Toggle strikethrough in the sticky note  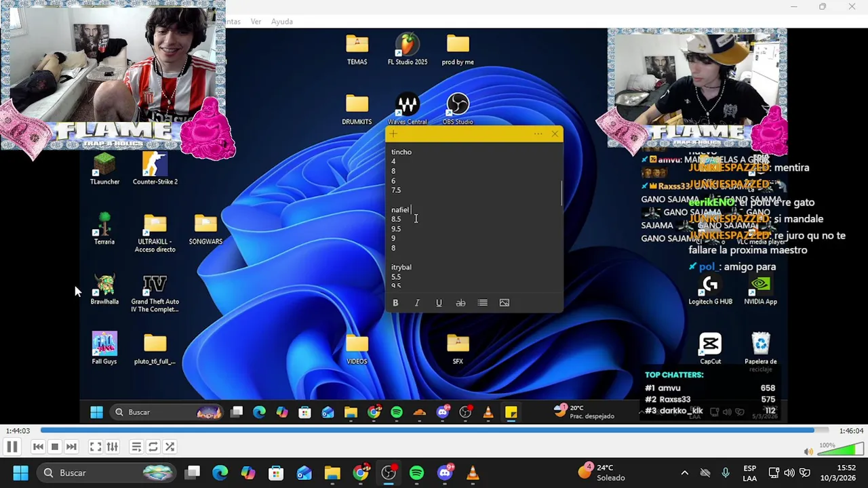460,303
